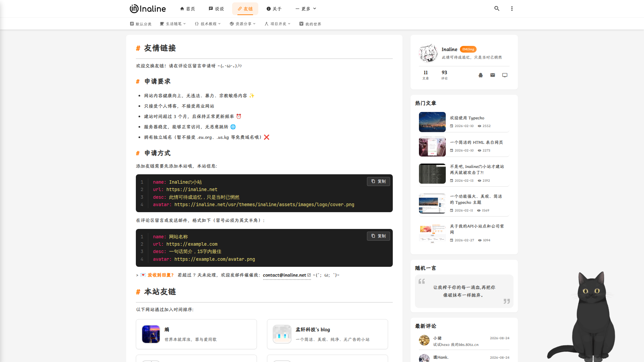Click the EMOing status badge

[468, 49]
